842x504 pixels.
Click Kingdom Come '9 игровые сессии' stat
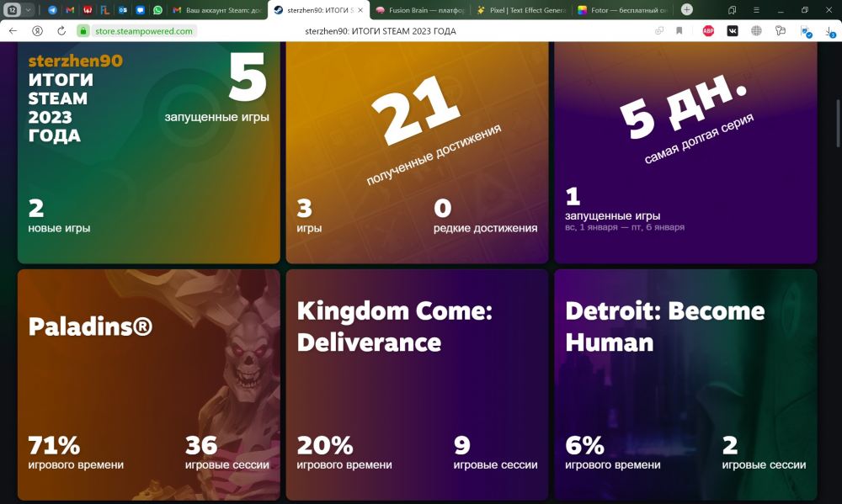click(x=495, y=452)
